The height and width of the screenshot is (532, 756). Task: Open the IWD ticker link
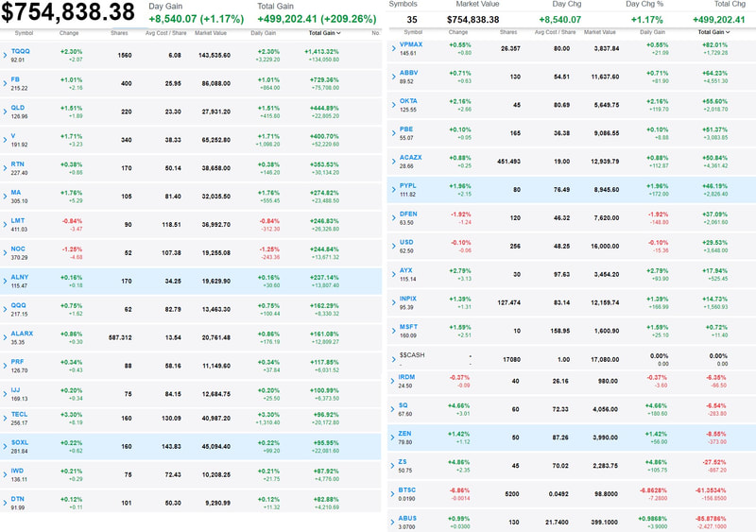click(17, 471)
